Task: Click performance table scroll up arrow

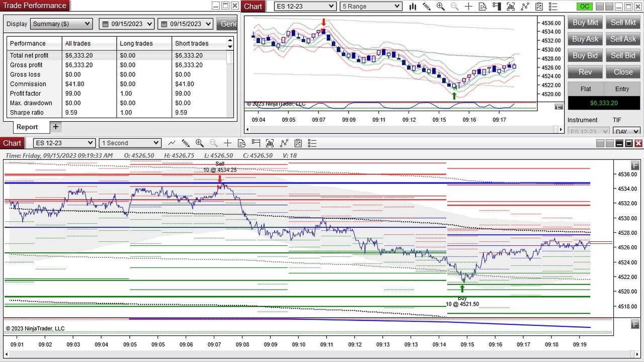Action: pyautogui.click(x=230, y=40)
